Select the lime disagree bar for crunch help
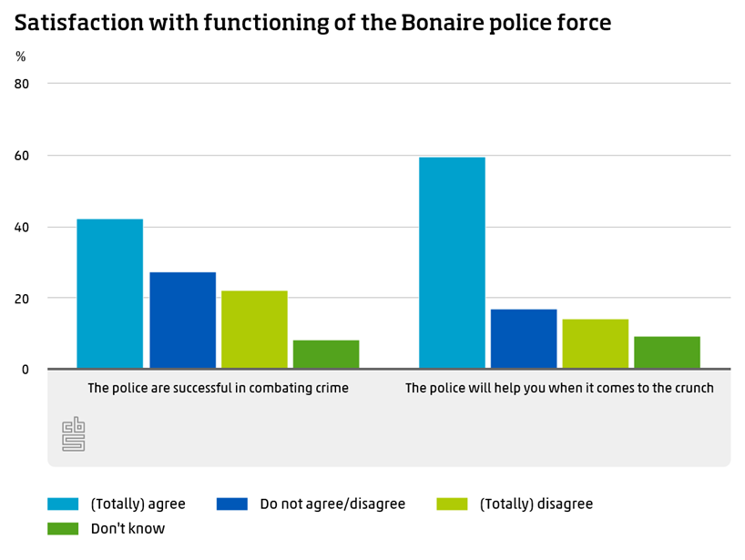This screenshot has width=745, height=560. point(595,344)
